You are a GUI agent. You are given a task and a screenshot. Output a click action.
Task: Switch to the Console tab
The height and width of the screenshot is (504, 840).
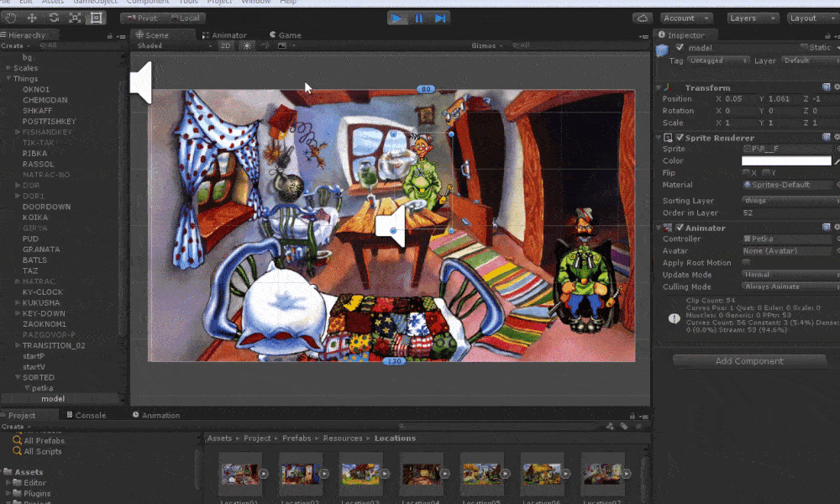86,415
